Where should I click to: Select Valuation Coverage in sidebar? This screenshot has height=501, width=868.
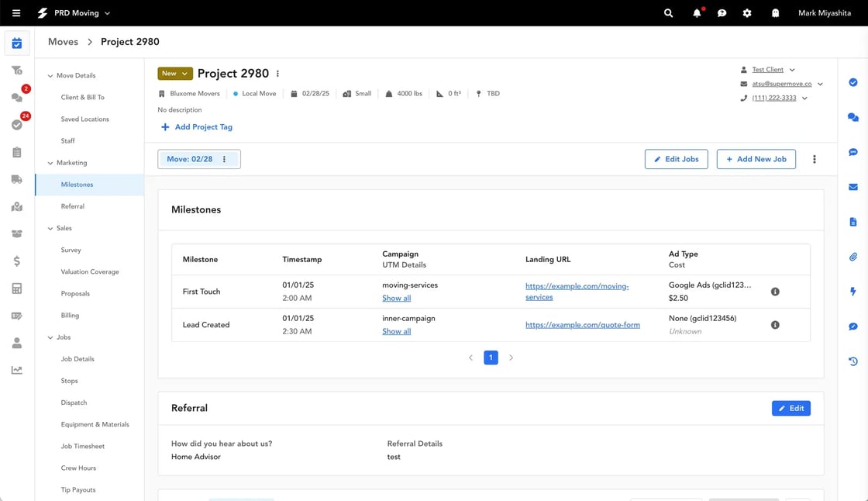click(90, 271)
